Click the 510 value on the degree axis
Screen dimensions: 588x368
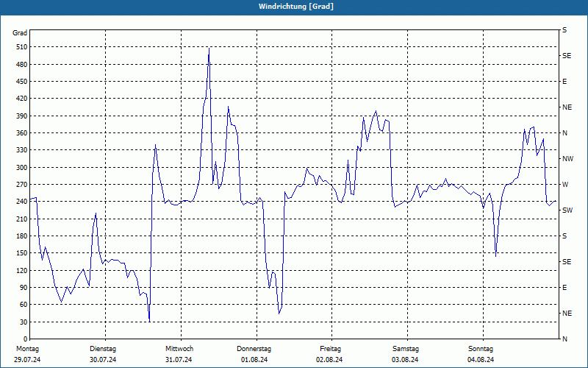pyautogui.click(x=22, y=47)
